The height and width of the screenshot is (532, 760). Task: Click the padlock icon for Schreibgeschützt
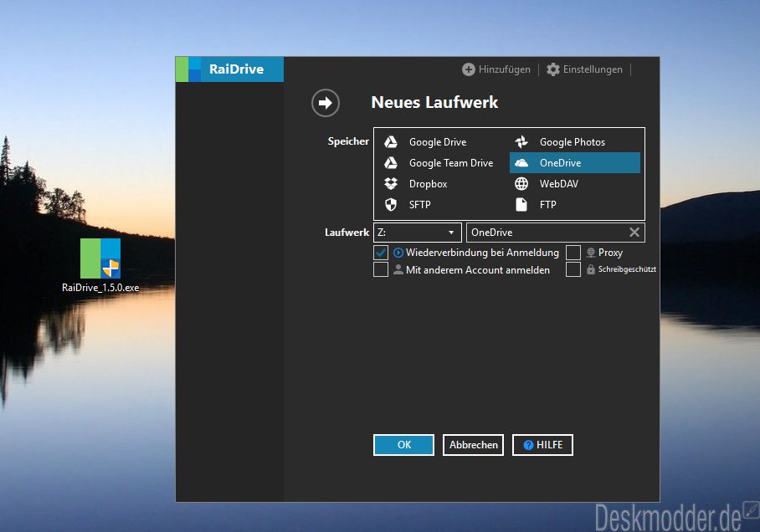[591, 269]
